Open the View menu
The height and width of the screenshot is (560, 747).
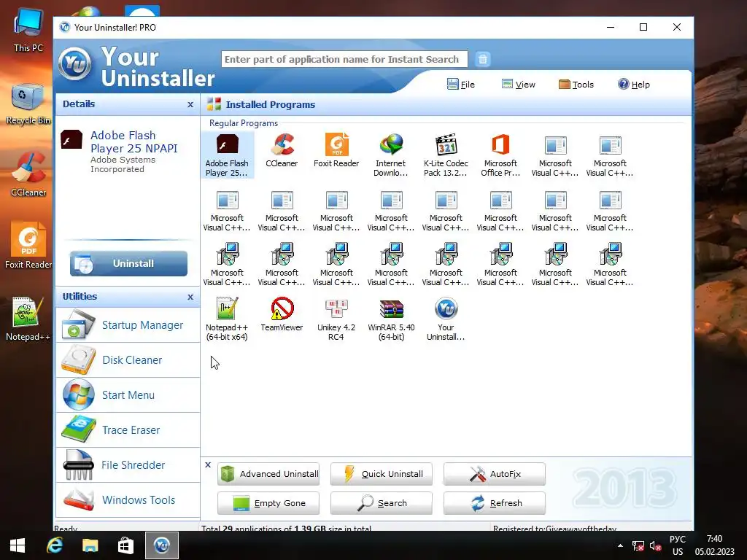click(519, 85)
